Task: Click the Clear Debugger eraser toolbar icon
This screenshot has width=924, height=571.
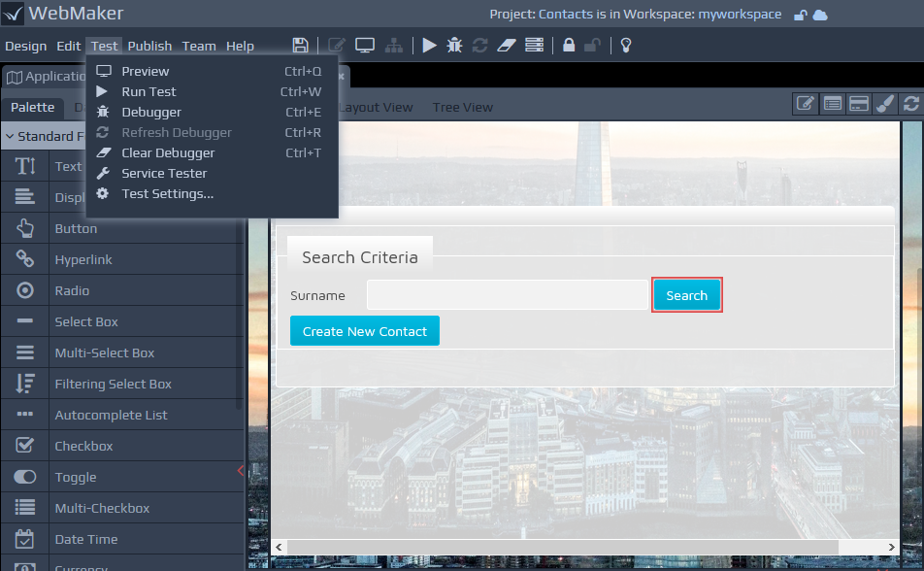Action: [507, 46]
